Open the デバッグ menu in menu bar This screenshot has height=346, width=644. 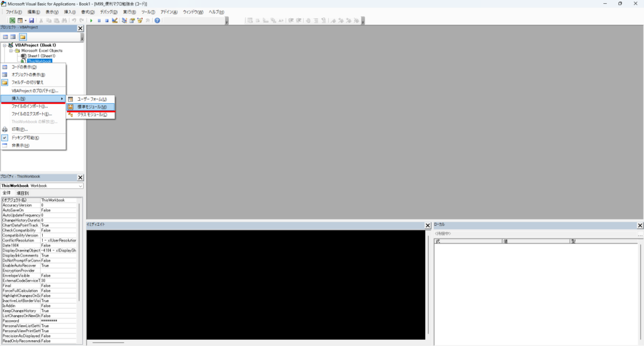[108, 12]
